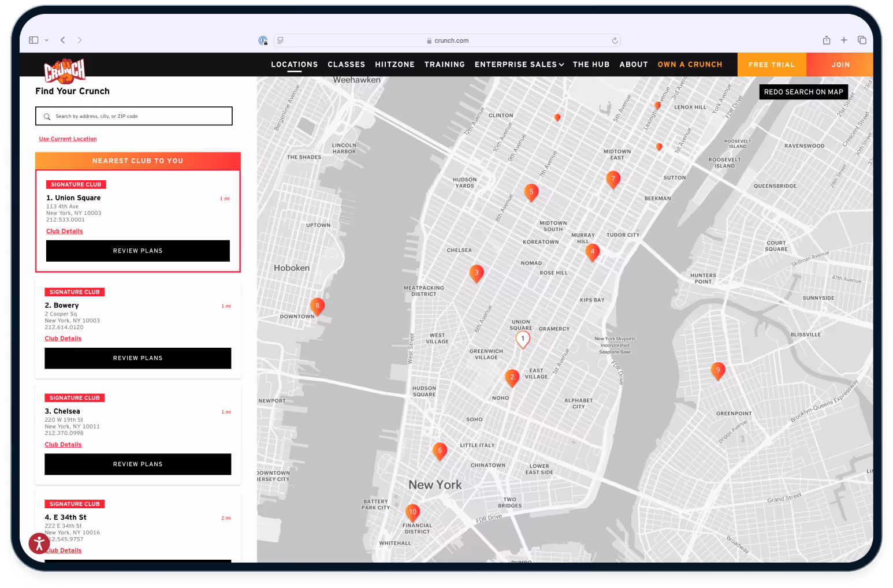Click Review Plans for Union Square

tap(137, 251)
